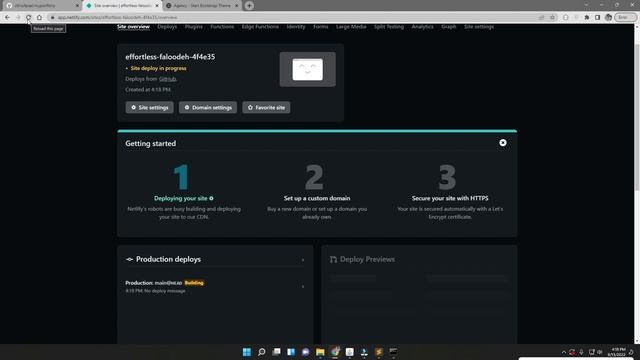
Task: Close the Site overview browser tab
Action: [x=157, y=6]
